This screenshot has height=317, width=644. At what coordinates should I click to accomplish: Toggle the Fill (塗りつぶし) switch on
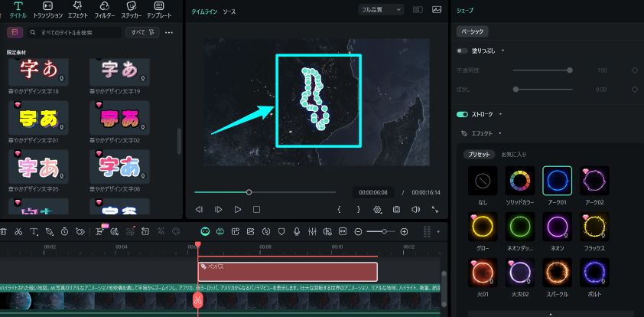pyautogui.click(x=462, y=51)
